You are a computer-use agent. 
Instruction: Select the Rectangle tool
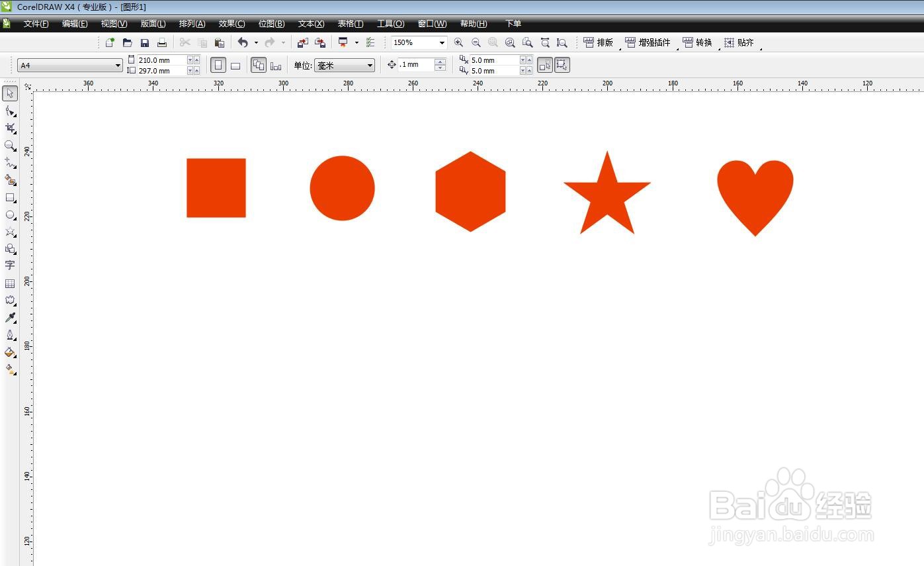tap(10, 197)
